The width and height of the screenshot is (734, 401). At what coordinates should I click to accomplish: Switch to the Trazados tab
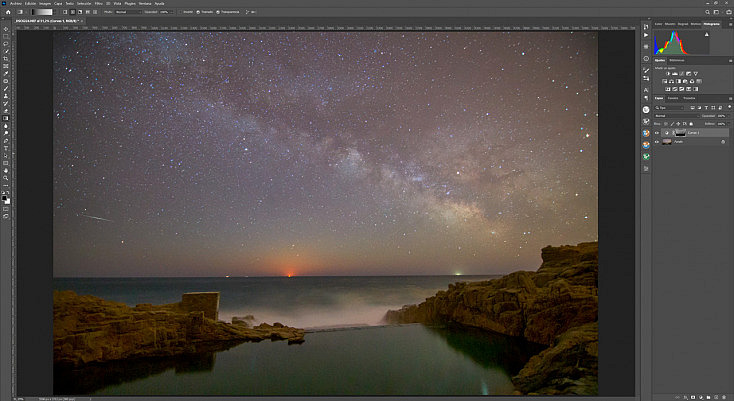pos(689,98)
